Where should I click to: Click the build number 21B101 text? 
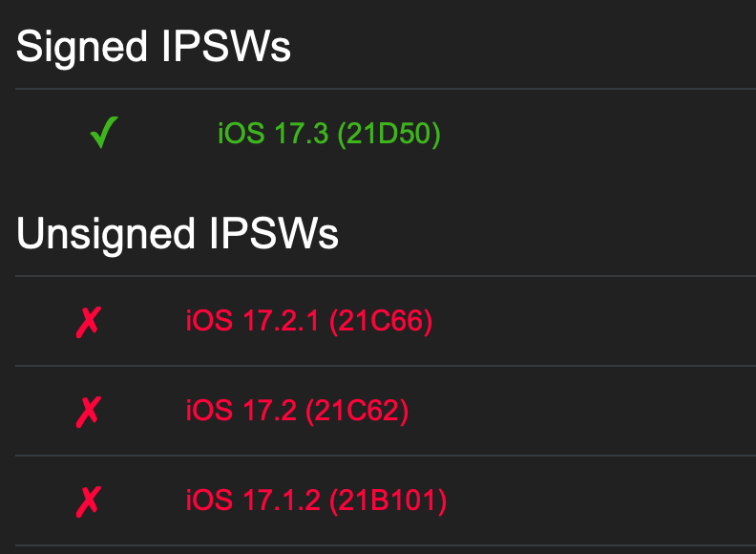(x=388, y=501)
